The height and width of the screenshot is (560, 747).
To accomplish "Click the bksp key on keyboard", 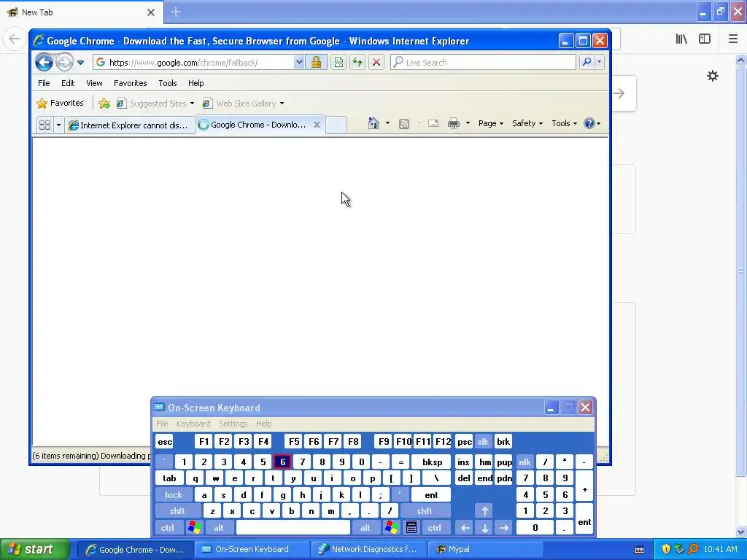I will click(x=432, y=462).
